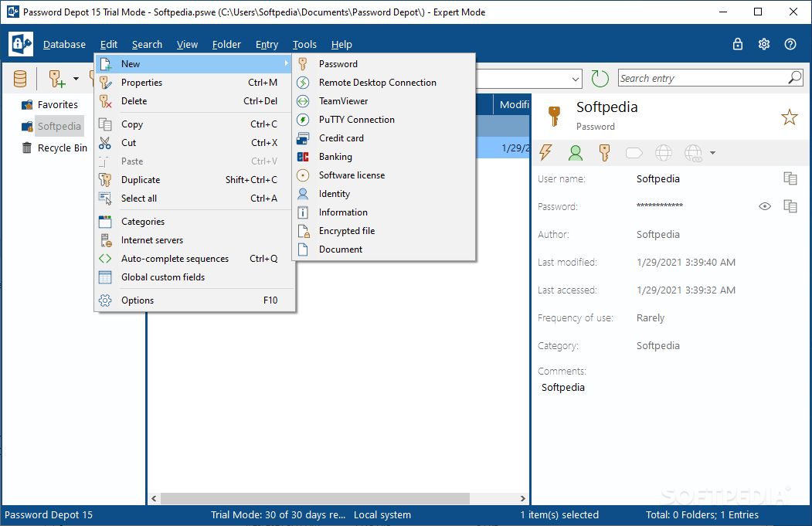
Task: Create a new Identity entry
Action: click(383, 194)
